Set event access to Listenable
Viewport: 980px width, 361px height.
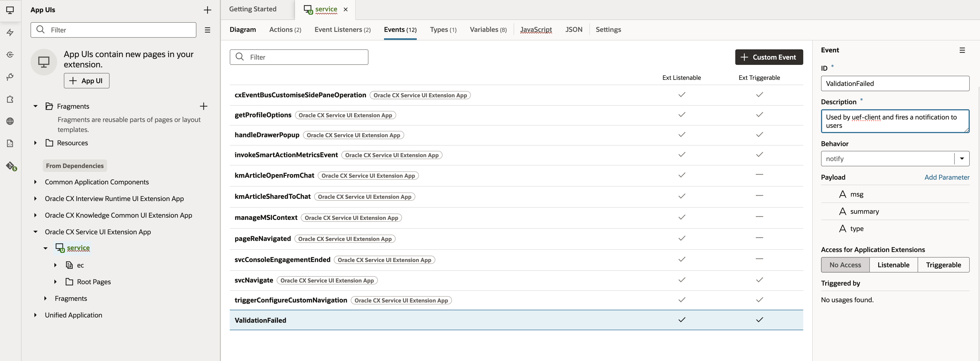[x=894, y=265]
